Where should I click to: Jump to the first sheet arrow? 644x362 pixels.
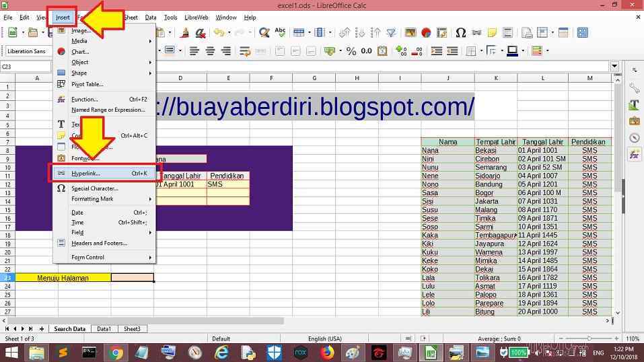coord(7,329)
